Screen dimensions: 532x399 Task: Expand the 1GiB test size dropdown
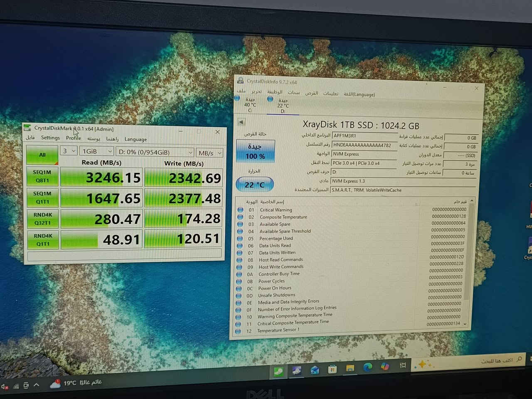[x=96, y=152]
